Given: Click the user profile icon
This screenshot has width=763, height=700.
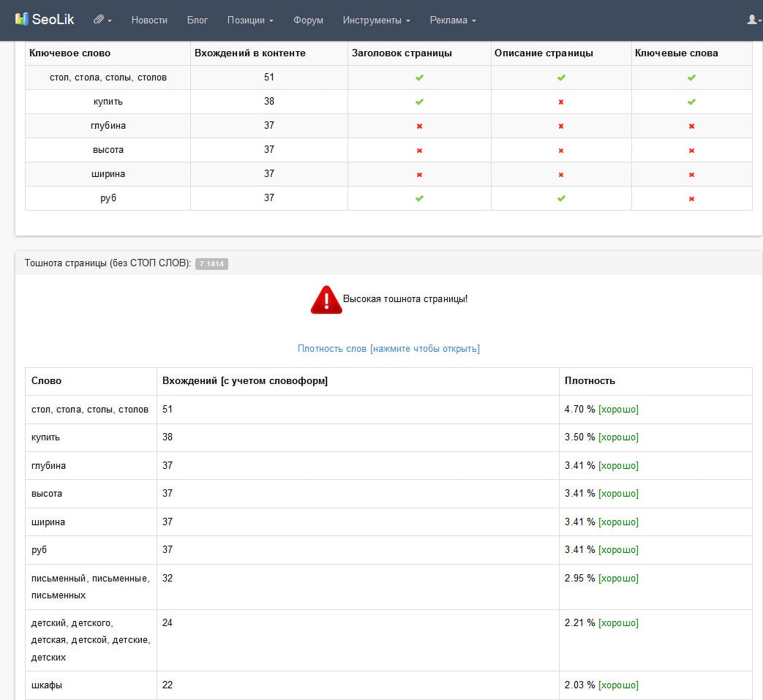Looking at the screenshot, I should [x=753, y=20].
